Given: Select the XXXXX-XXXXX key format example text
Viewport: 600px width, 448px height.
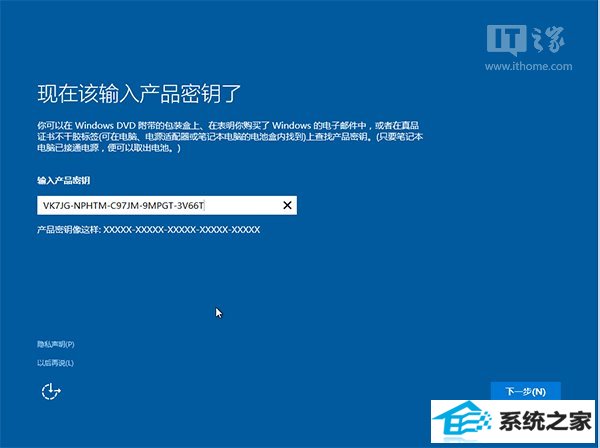Looking at the screenshot, I should point(182,230).
